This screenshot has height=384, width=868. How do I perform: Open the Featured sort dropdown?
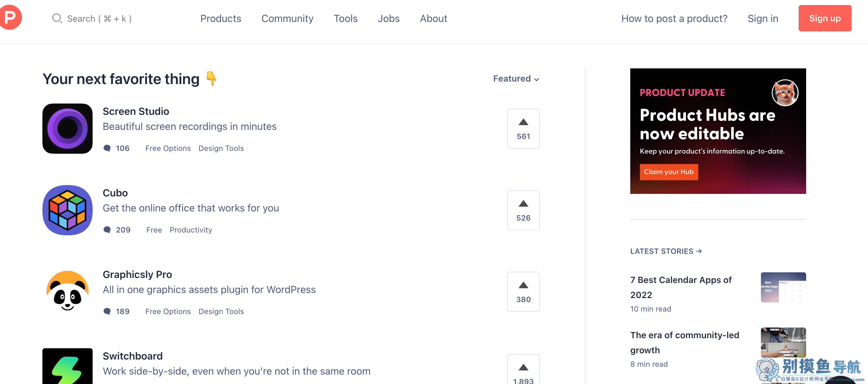tap(516, 79)
